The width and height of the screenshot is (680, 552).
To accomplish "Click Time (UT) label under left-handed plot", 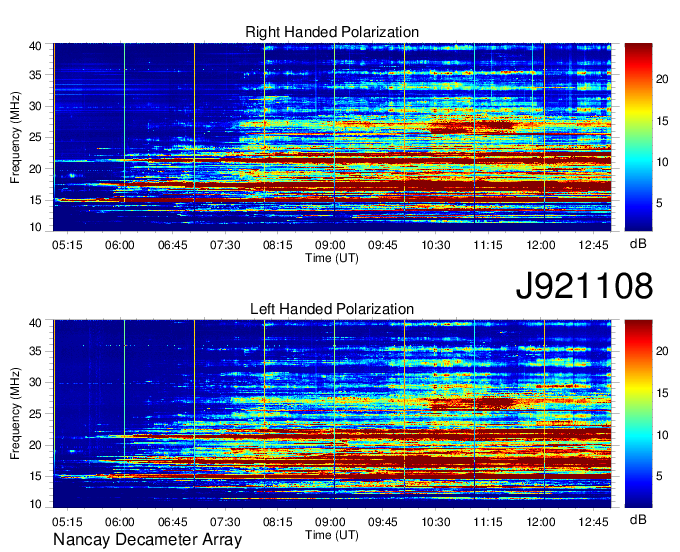I will coord(332,535).
